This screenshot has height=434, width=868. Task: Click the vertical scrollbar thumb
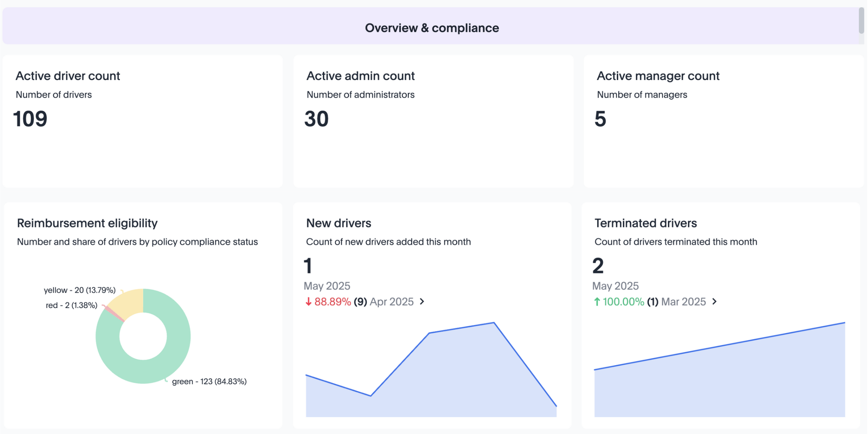[x=861, y=20]
